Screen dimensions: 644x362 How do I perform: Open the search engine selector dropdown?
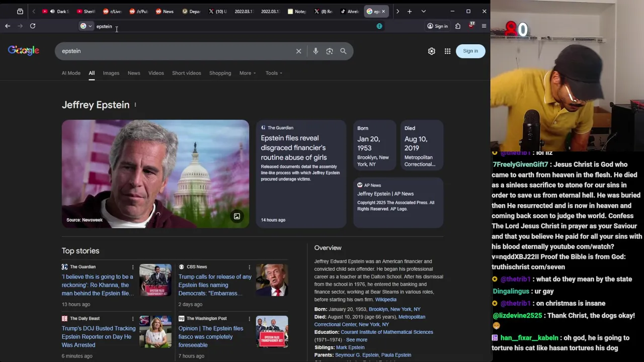[x=86, y=26]
